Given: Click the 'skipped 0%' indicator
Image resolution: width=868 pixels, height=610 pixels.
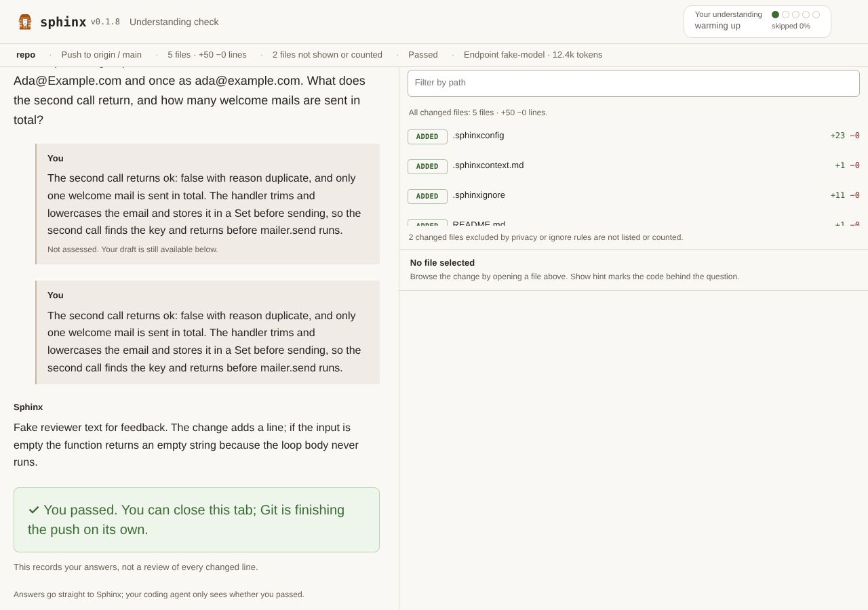Looking at the screenshot, I should [x=791, y=26].
